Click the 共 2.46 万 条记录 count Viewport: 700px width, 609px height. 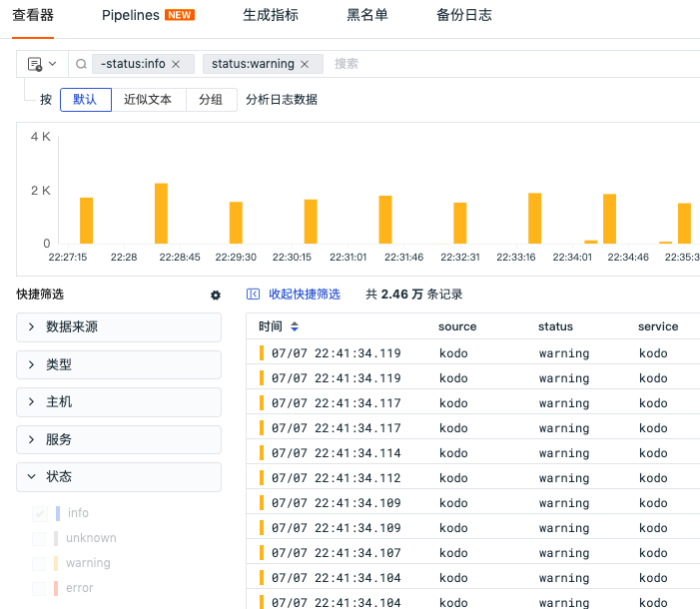413,295
